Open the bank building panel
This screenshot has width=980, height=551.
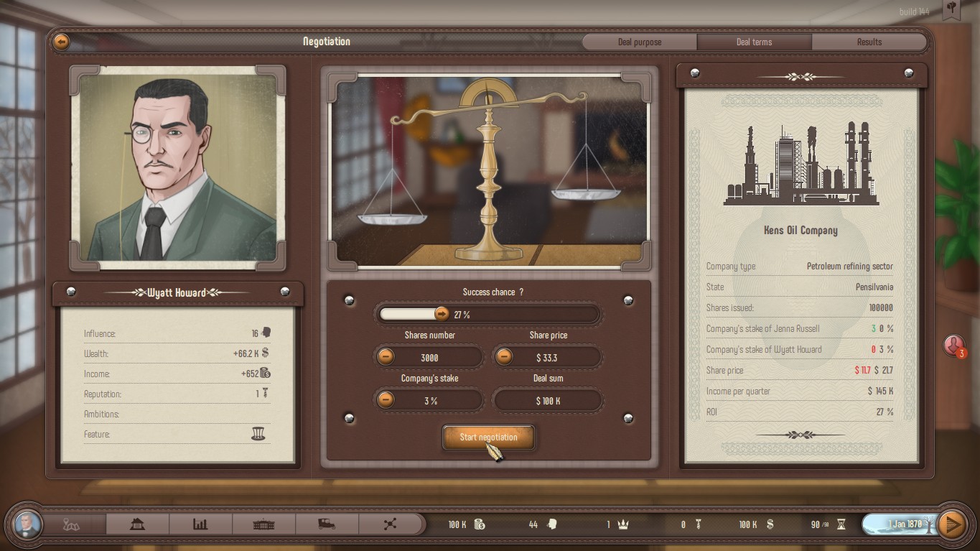(x=138, y=524)
